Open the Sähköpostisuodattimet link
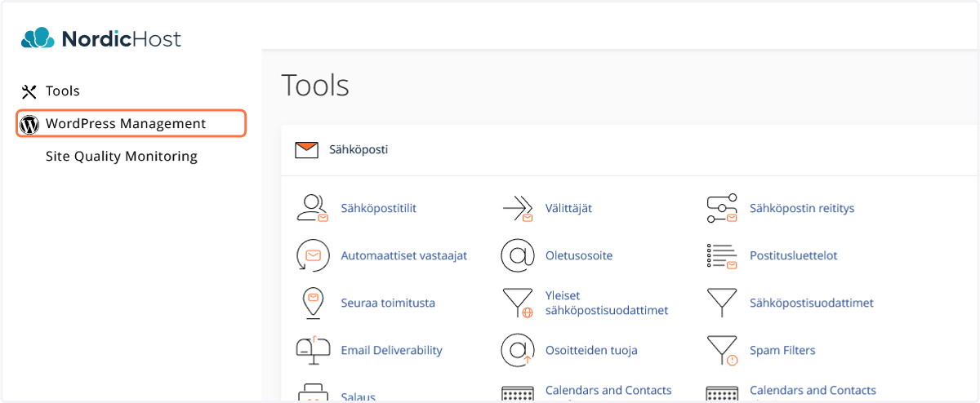 pyautogui.click(x=812, y=303)
